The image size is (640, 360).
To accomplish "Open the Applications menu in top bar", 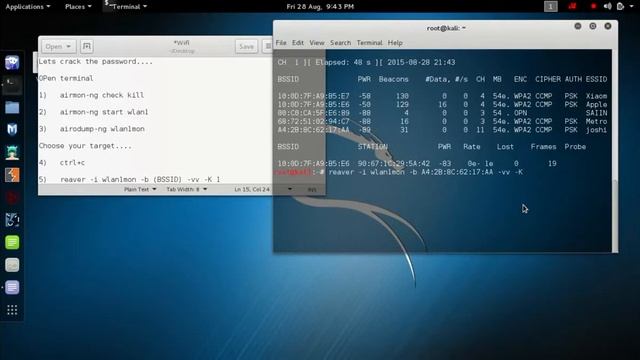I will 28,7.
